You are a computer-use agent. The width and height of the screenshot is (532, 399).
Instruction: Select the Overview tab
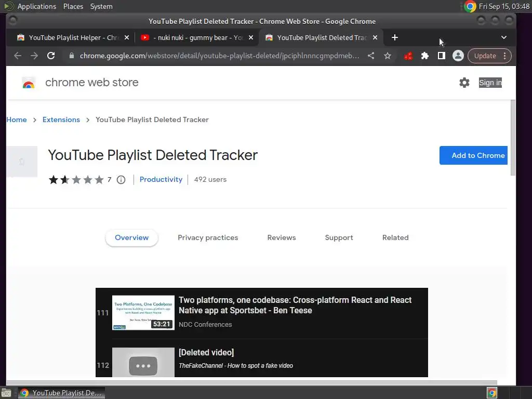coord(131,237)
